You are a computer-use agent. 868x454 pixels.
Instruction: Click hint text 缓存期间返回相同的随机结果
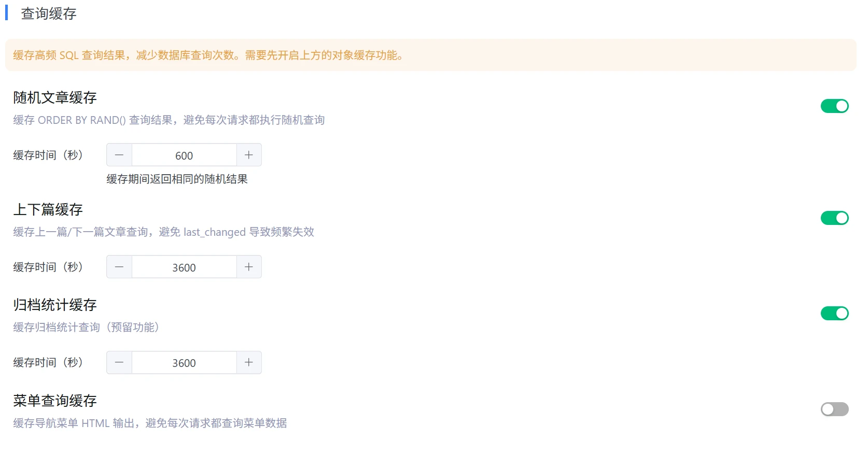(x=177, y=179)
